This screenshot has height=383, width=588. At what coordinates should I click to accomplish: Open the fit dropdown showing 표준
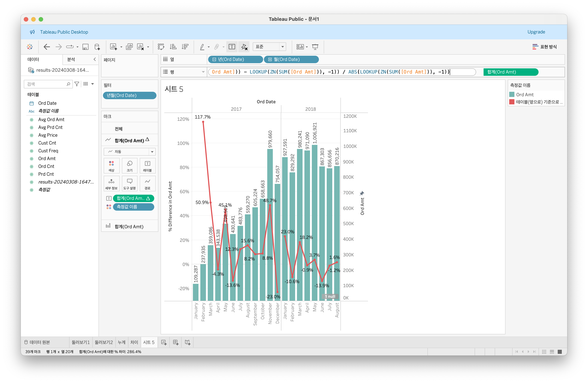pyautogui.click(x=269, y=47)
